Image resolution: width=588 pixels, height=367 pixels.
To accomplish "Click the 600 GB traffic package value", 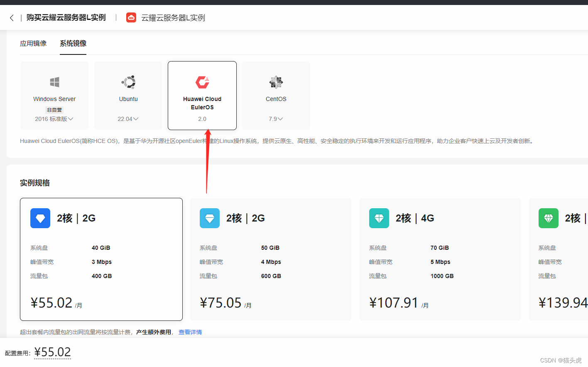I will (271, 276).
